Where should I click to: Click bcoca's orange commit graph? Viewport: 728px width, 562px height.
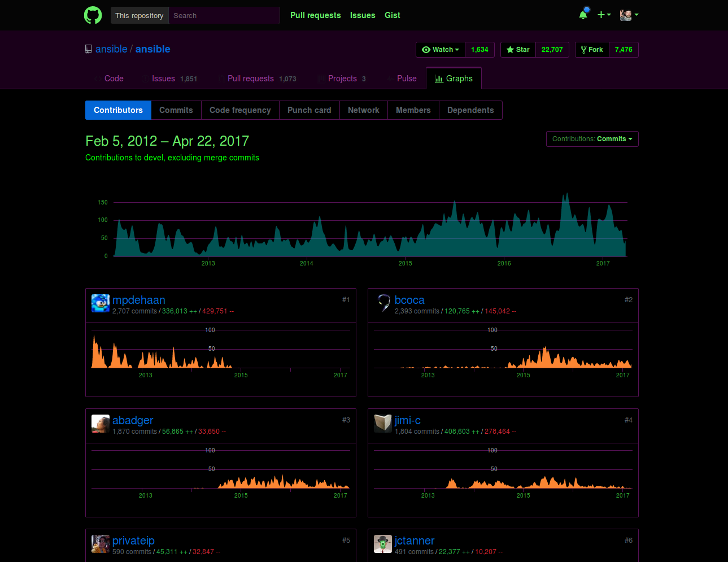pos(503,350)
